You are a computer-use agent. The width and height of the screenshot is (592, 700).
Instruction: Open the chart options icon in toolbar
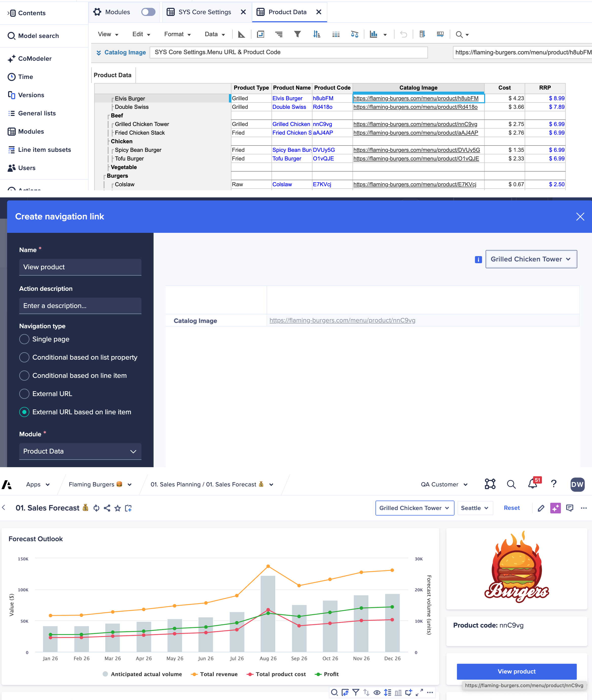tap(373, 34)
